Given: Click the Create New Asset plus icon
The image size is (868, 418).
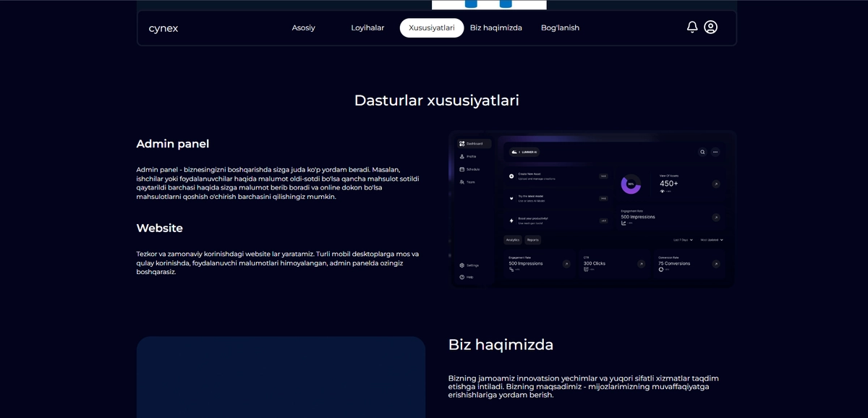Looking at the screenshot, I should [x=511, y=176].
